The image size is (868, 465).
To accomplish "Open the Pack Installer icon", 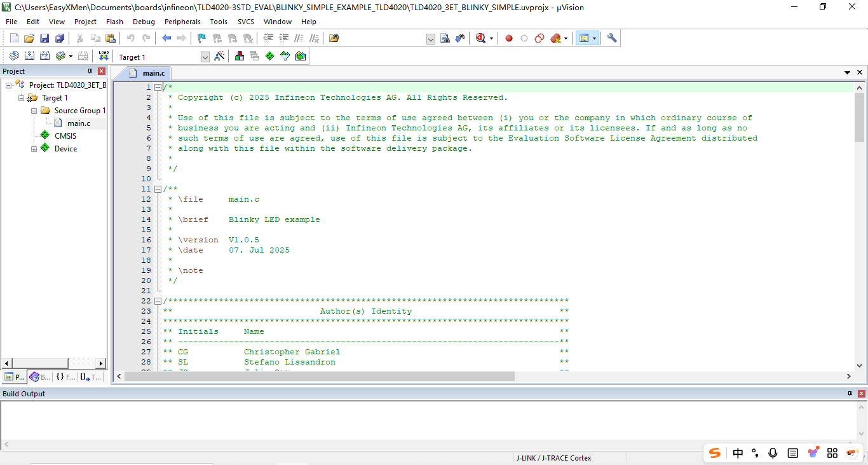I will coord(301,56).
